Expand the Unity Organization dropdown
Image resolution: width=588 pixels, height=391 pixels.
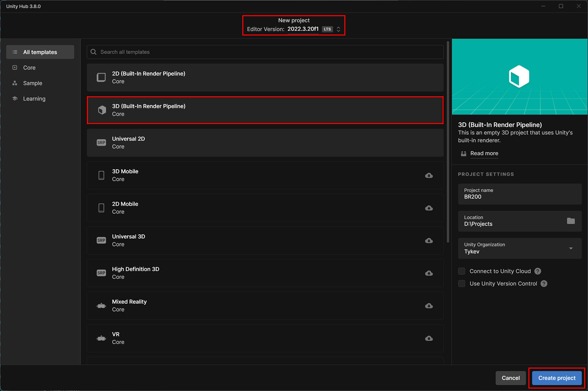pos(571,248)
